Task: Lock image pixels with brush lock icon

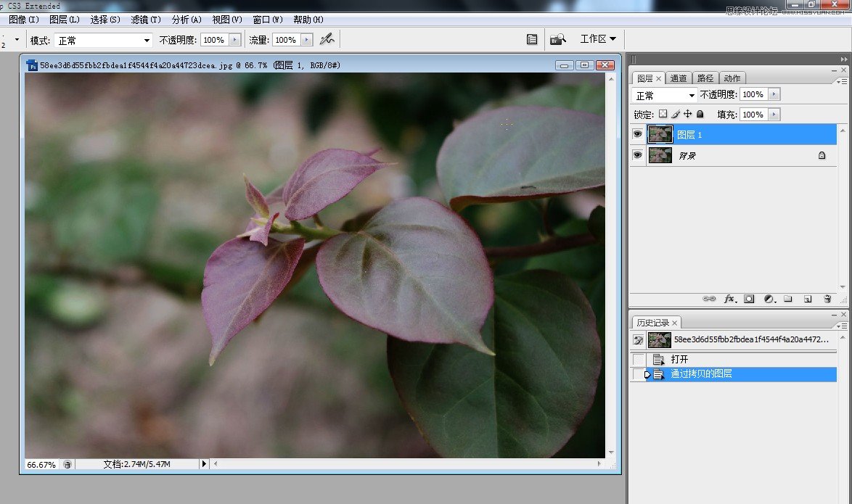Action: [676, 114]
